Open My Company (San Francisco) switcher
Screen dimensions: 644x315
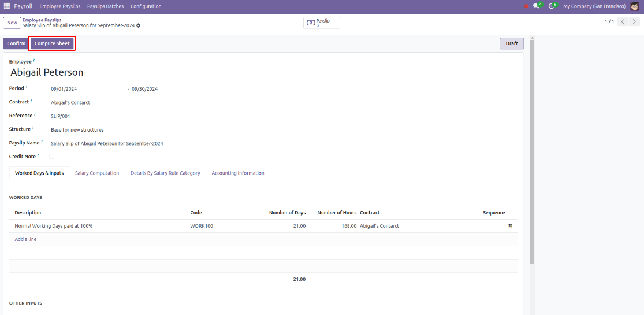(594, 6)
